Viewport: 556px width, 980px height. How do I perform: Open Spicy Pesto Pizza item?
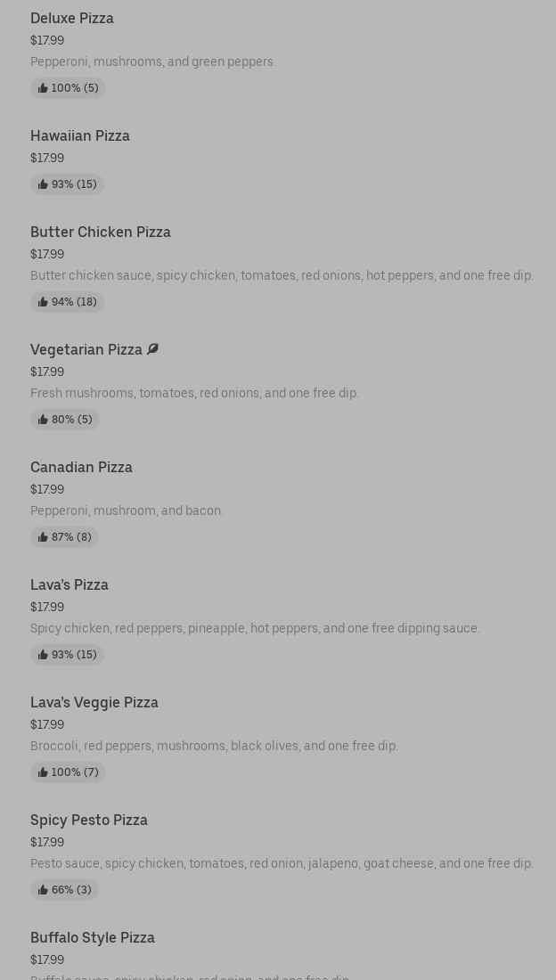click(x=89, y=820)
